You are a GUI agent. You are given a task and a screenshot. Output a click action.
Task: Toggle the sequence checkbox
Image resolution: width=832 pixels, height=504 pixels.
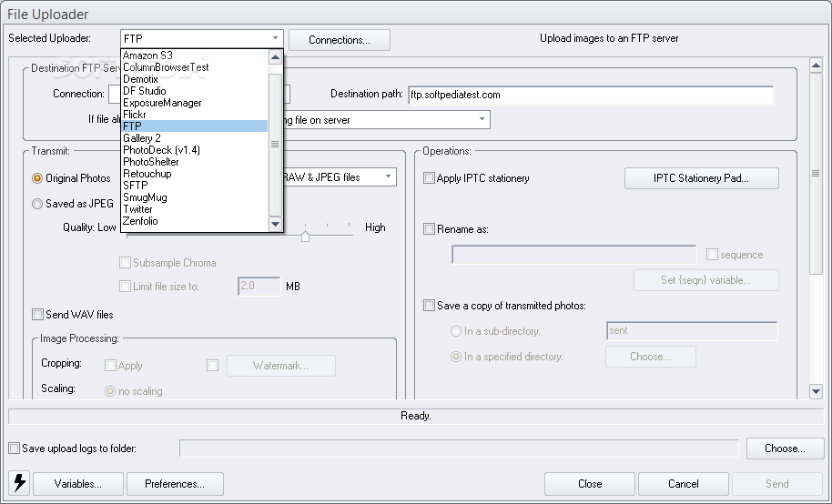pos(712,255)
